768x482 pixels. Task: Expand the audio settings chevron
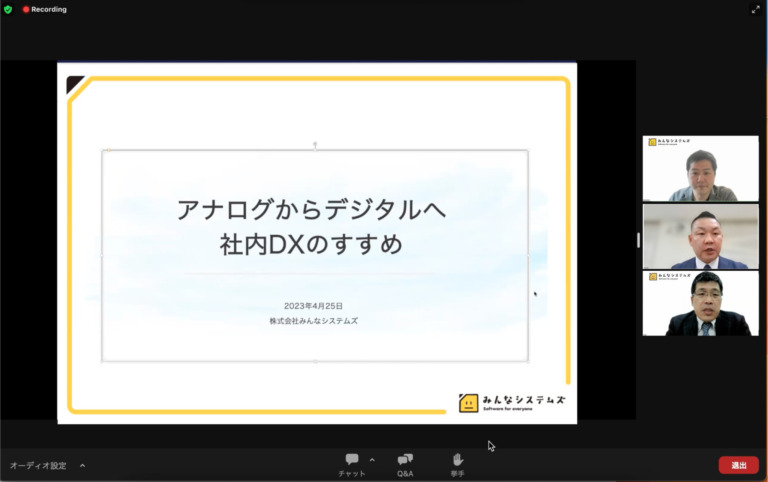click(x=82, y=465)
